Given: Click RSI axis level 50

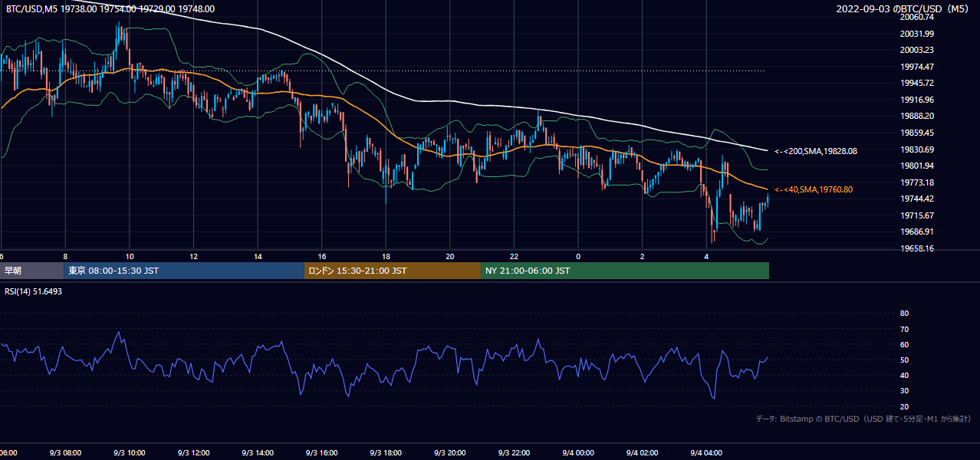Looking at the screenshot, I should click(x=904, y=360).
